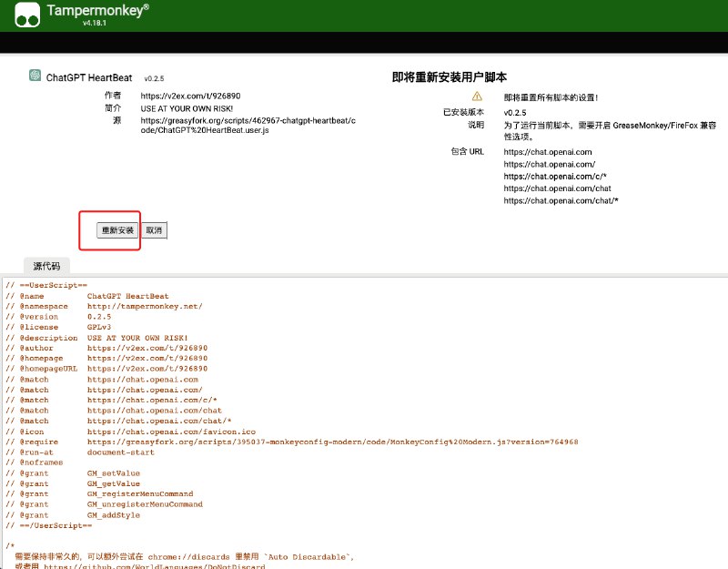Click the GreaseMonkey/FireFox compatibility note
This screenshot has height=569, width=728.
[610, 131]
